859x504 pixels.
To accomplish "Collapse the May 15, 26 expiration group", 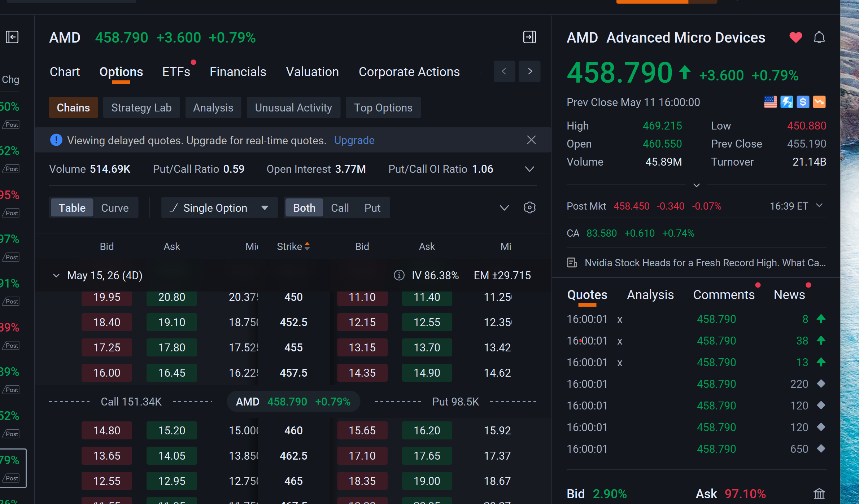I will point(56,275).
